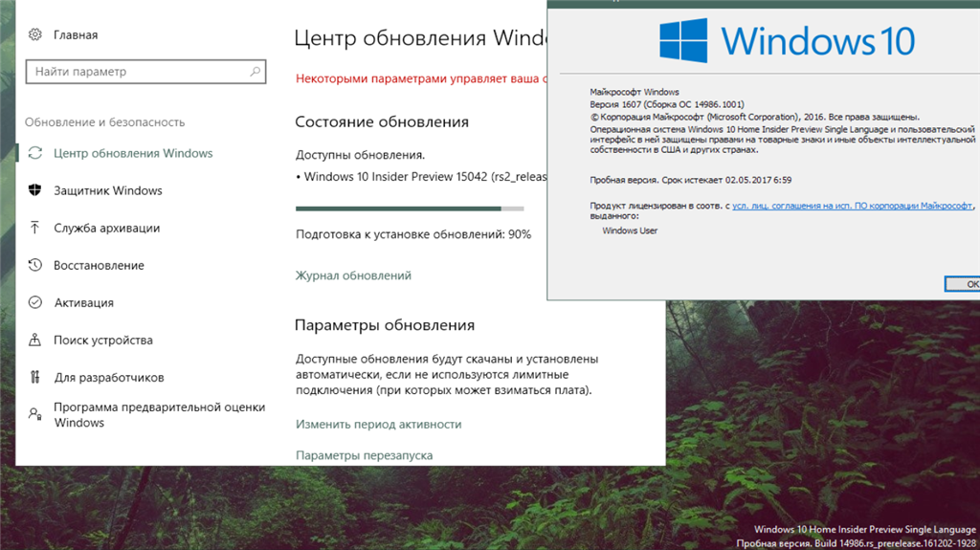Click the Майкрософт Windows line in About dialog
Screen dimensions: 980x550
(635, 92)
